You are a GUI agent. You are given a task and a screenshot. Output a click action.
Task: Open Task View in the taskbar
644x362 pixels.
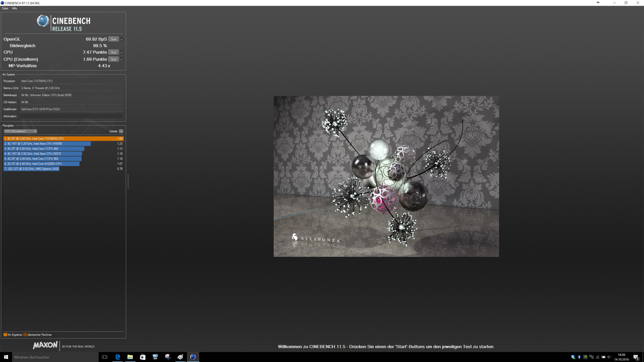105,357
